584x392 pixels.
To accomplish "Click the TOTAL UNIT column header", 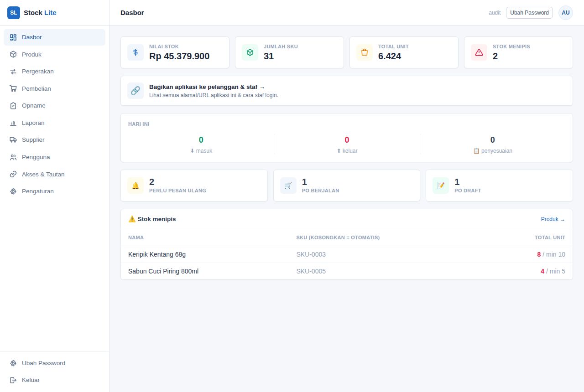I will 550,237.
